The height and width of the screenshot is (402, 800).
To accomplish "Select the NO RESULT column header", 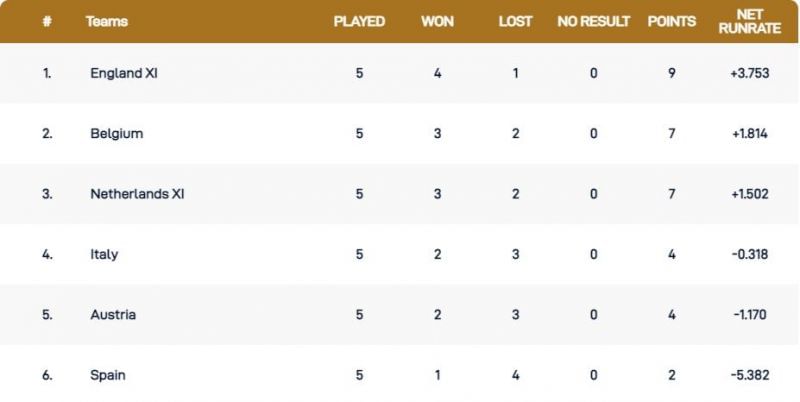I will [x=594, y=21].
